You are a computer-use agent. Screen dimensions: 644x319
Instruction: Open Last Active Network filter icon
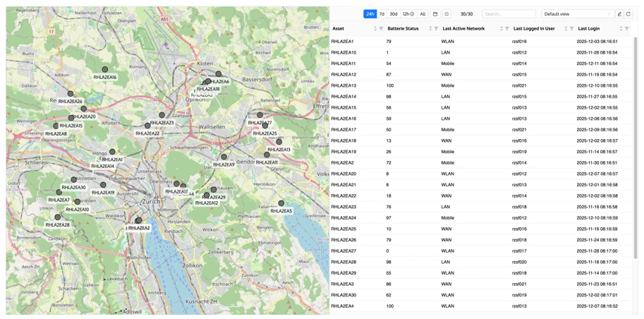click(x=507, y=29)
